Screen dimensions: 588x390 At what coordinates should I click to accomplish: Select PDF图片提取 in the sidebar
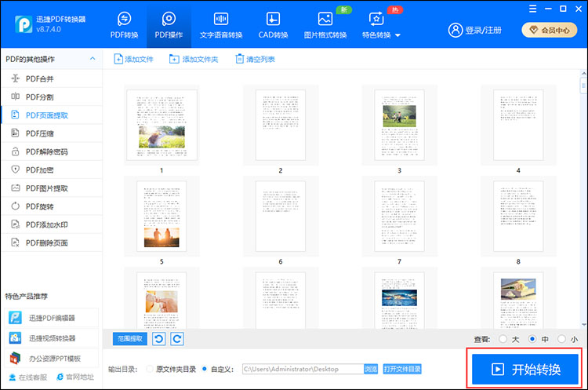point(52,188)
